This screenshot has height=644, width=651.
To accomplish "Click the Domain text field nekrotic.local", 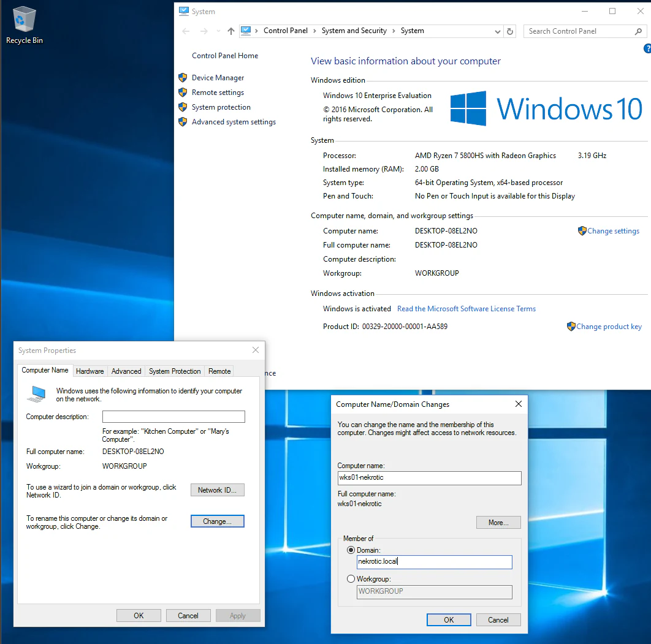I will point(434,562).
